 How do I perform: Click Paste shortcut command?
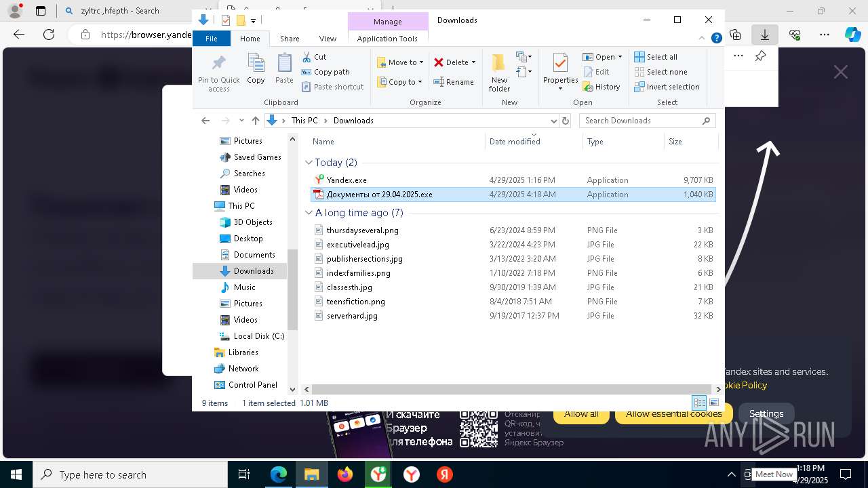[332, 87]
